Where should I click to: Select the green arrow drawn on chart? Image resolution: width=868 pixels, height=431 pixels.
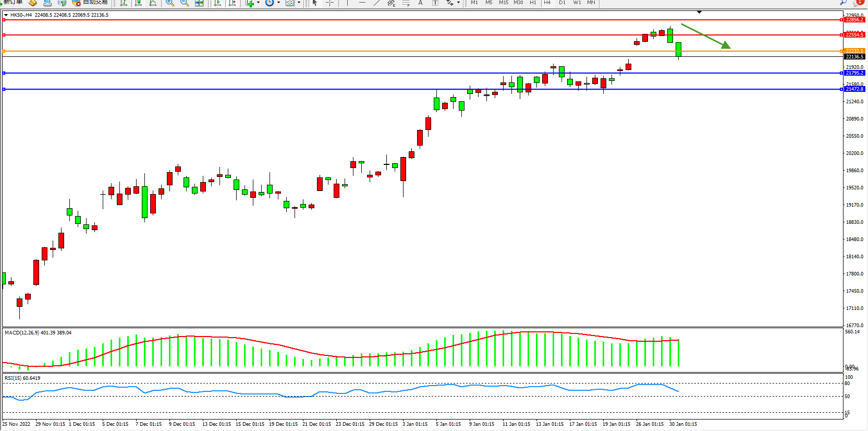pos(705,35)
